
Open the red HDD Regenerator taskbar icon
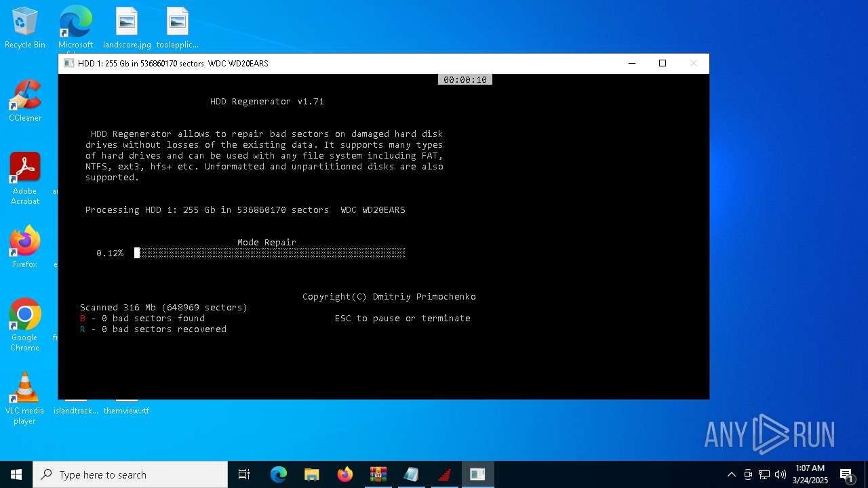click(x=445, y=474)
